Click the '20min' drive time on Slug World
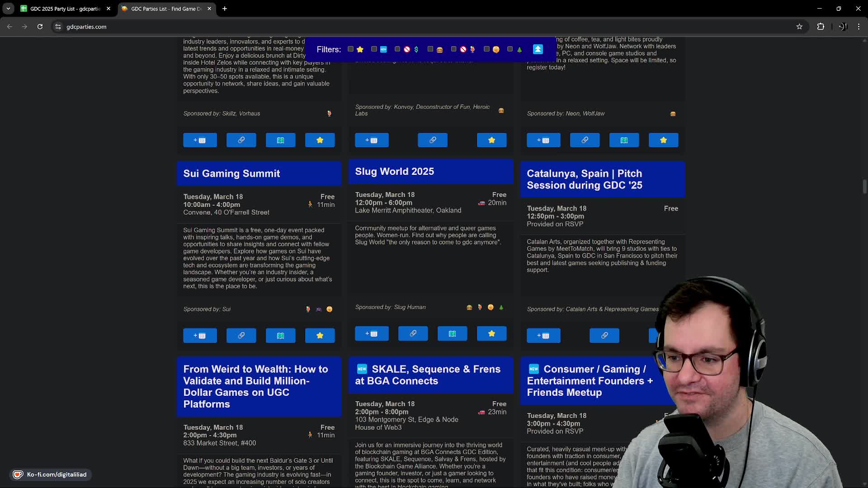This screenshot has height=488, width=868. [x=497, y=203]
